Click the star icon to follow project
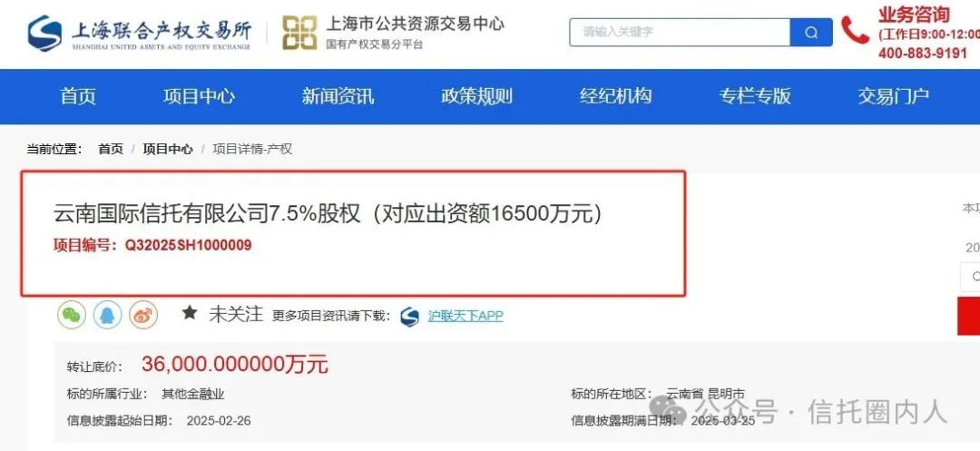The height and width of the screenshot is (451, 980). click(190, 313)
